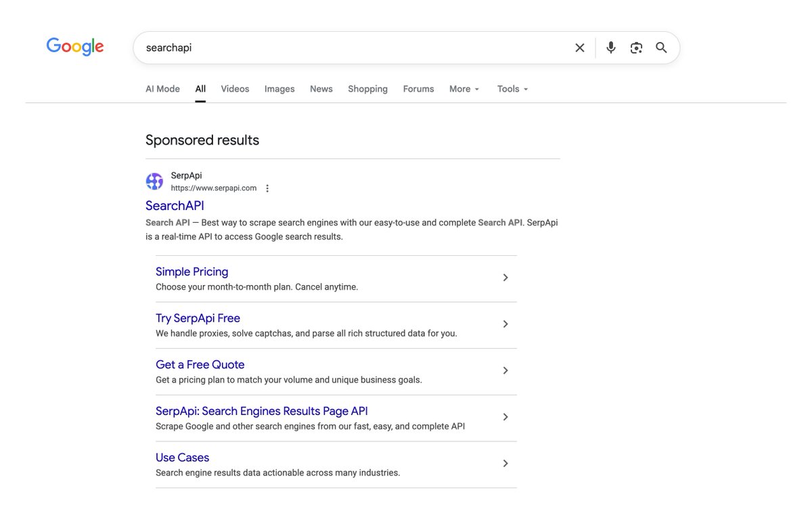
Task: Expand the More dropdown
Action: tap(464, 89)
